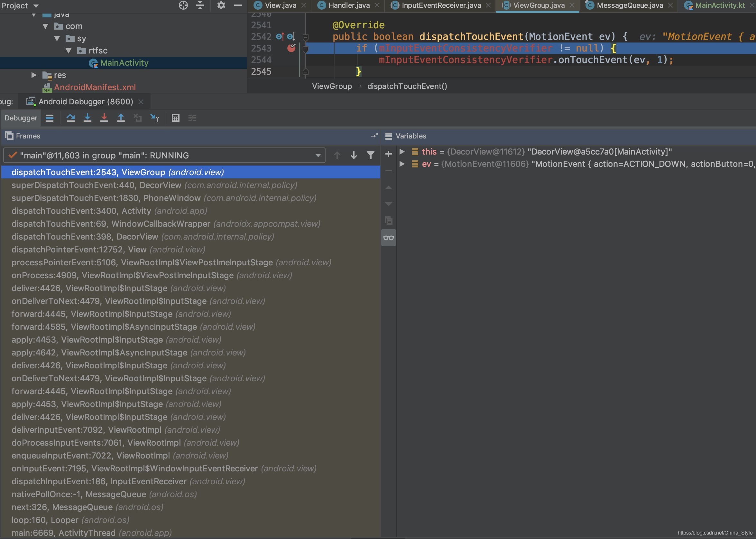756x539 pixels.
Task: Select frame dispatchInputEvent:186, InputEventReceiver
Action: 191,481
